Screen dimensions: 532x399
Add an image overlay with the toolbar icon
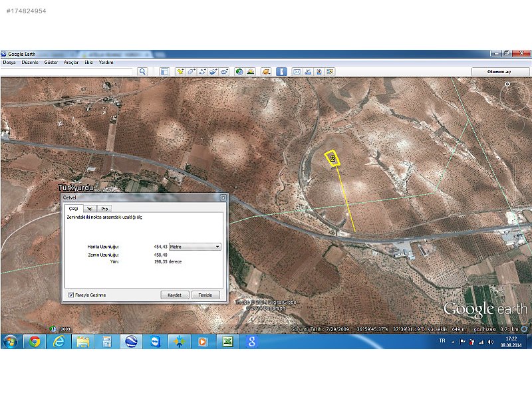(x=213, y=72)
